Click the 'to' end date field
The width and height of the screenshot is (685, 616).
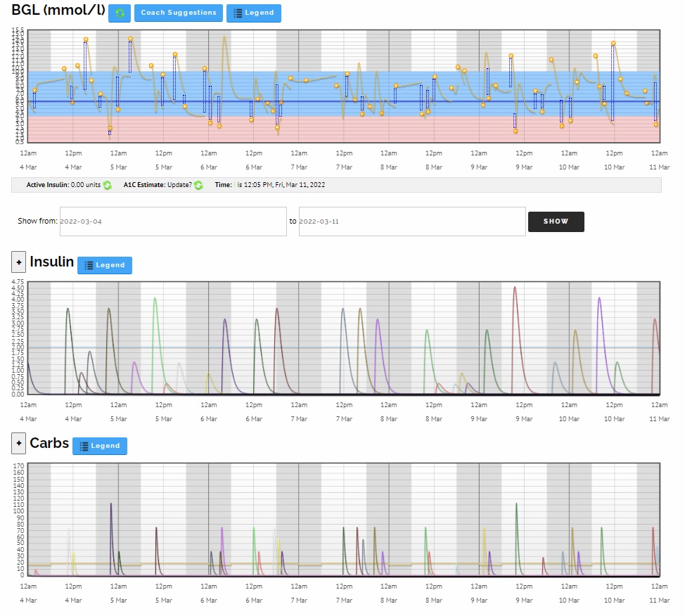coord(412,222)
